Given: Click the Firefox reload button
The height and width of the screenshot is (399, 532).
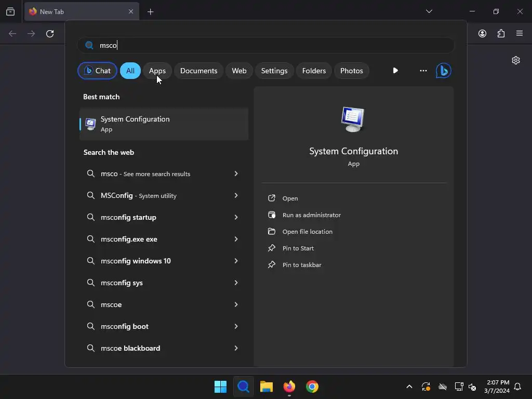Looking at the screenshot, I should tap(50, 34).
